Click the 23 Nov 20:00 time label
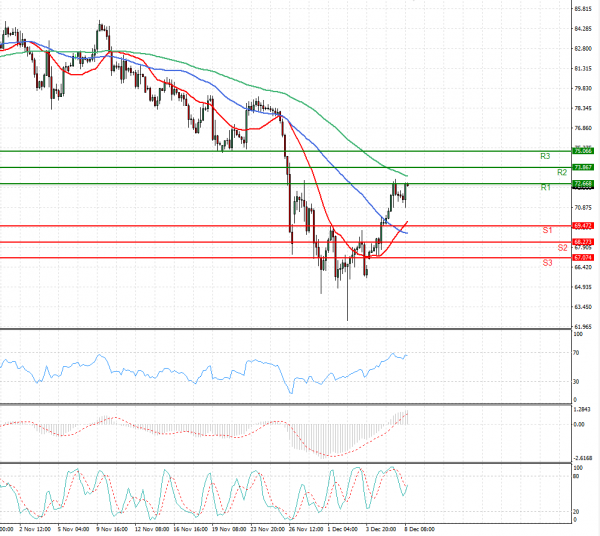Image resolution: width=600 pixels, height=536 pixels. tap(267, 529)
